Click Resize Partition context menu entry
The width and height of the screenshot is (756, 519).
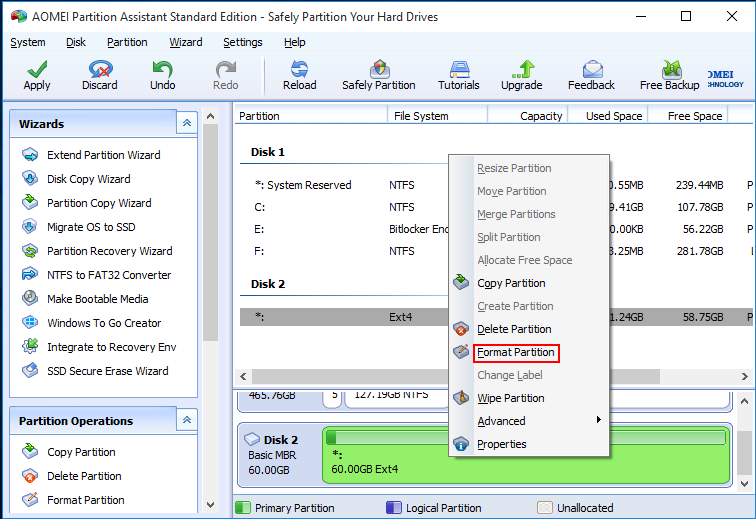click(514, 168)
